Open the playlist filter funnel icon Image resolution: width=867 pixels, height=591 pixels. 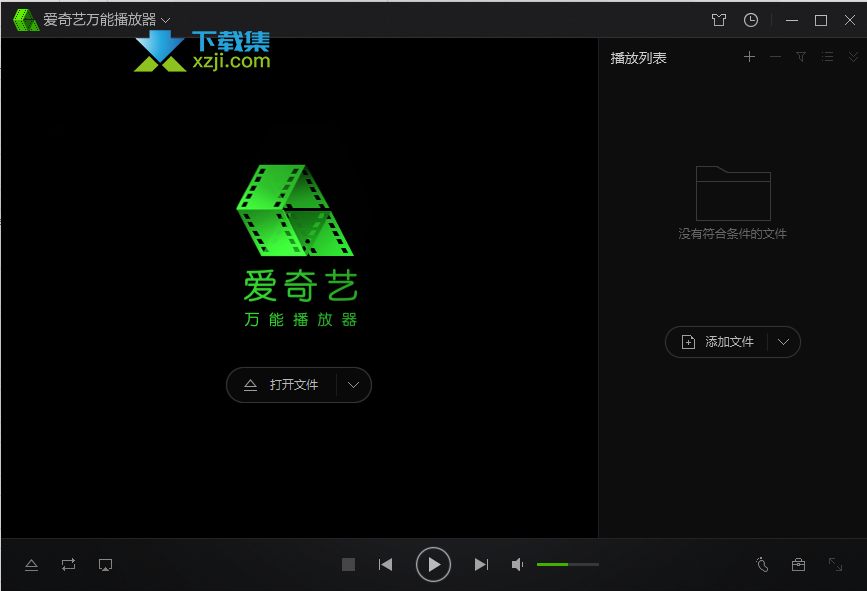coord(801,56)
